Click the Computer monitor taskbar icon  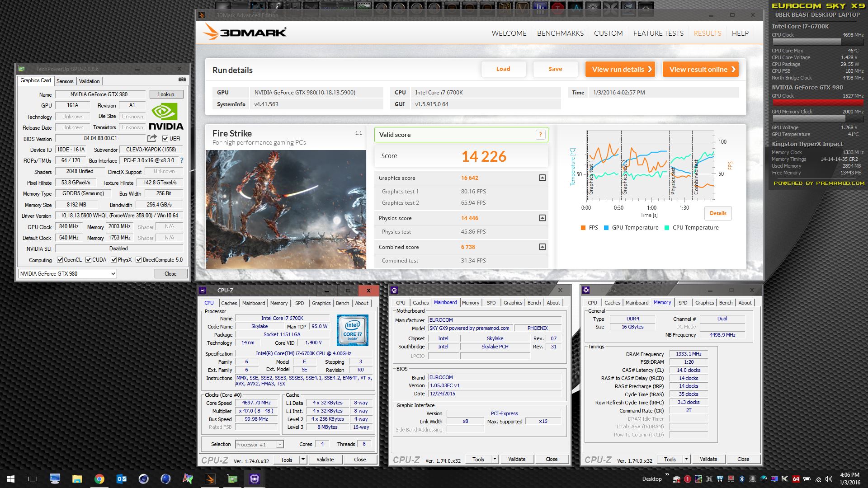pyautogui.click(x=55, y=479)
